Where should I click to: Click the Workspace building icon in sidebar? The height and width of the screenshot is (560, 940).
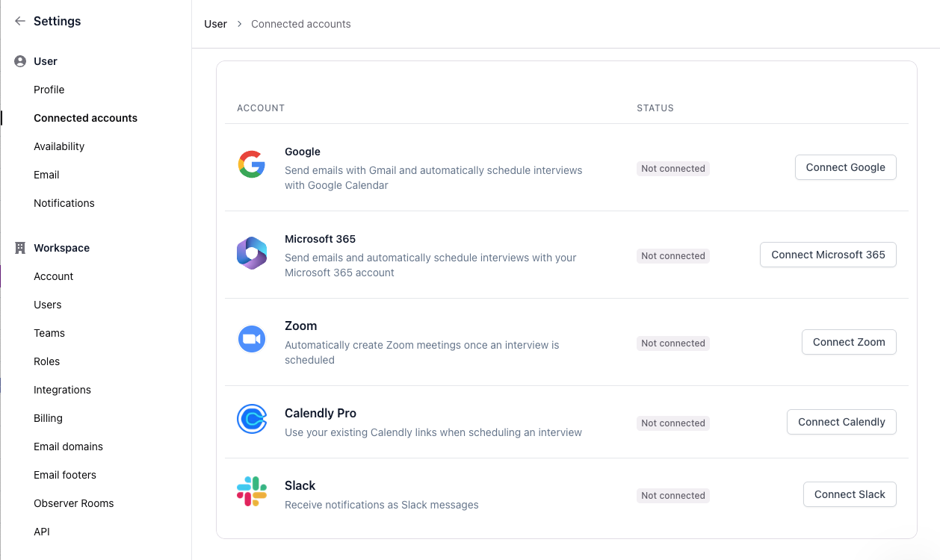pos(20,248)
